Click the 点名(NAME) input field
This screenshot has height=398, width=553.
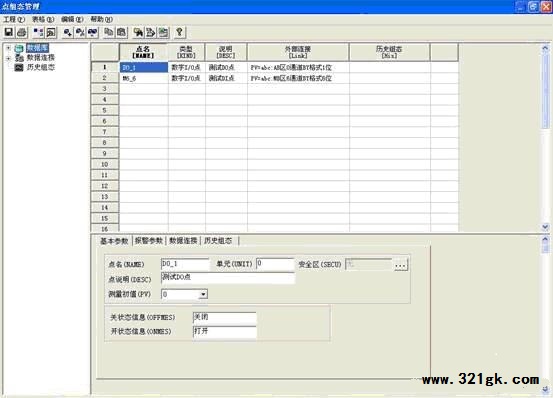tap(185, 264)
